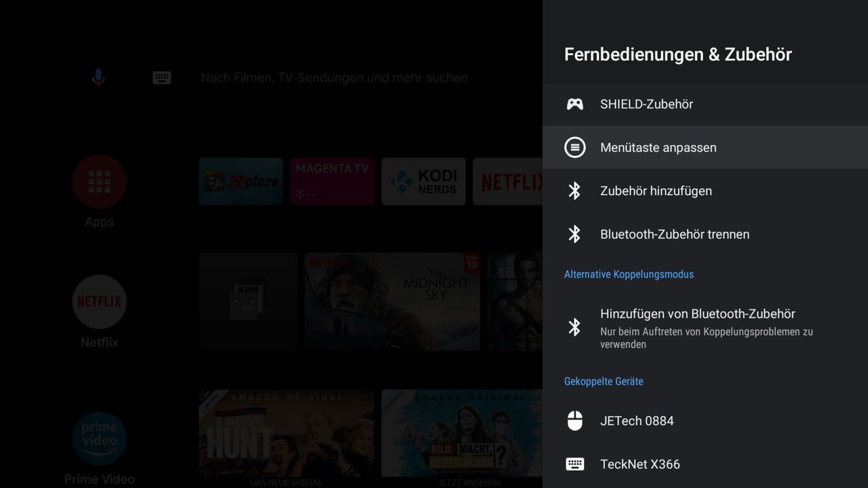Click the Fernbedienungen & Zubehör panel title
This screenshot has height=488, width=868.
coord(678,54)
